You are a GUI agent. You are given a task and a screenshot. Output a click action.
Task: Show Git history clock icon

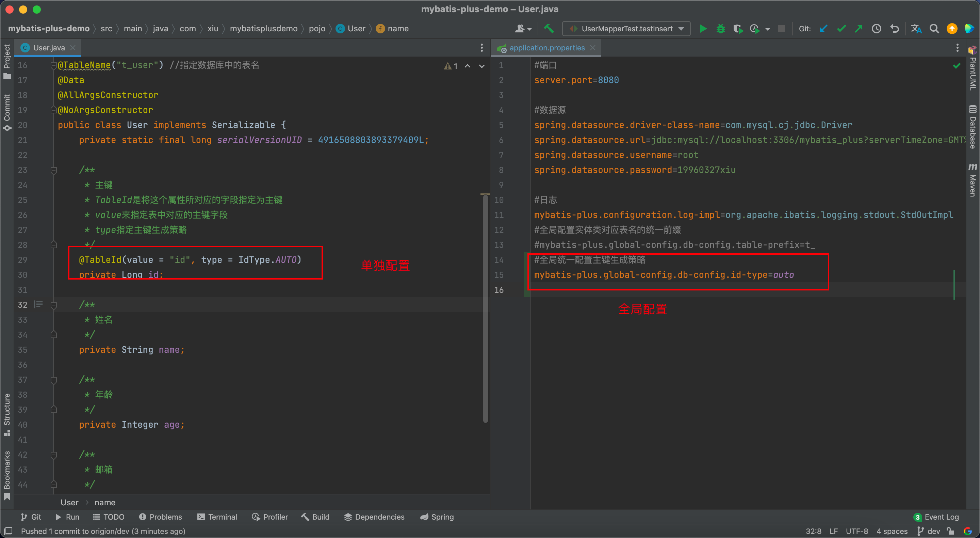877,29
